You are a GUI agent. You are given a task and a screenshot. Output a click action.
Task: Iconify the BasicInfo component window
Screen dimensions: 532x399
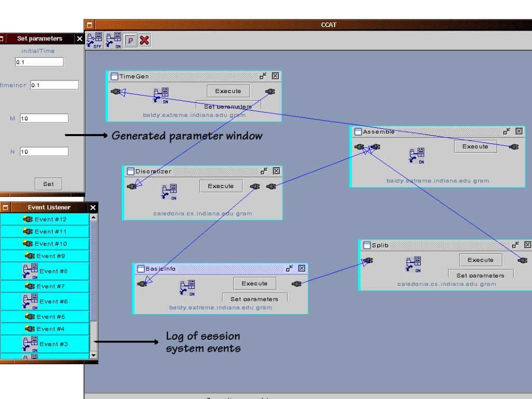289,269
